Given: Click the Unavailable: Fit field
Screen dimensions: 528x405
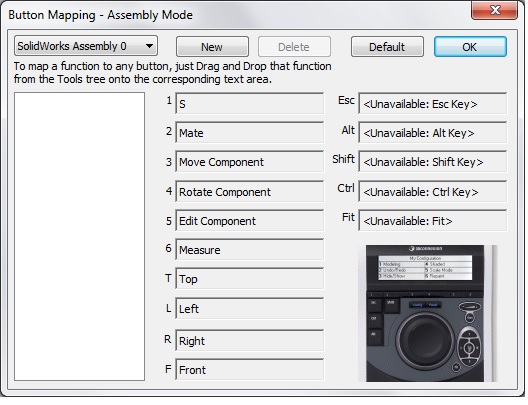Looking at the screenshot, I should pos(433,221).
